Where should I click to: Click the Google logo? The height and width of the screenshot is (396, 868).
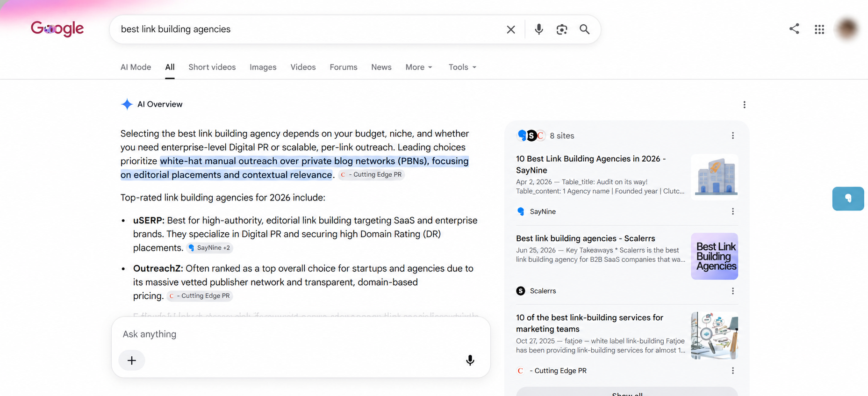(57, 29)
